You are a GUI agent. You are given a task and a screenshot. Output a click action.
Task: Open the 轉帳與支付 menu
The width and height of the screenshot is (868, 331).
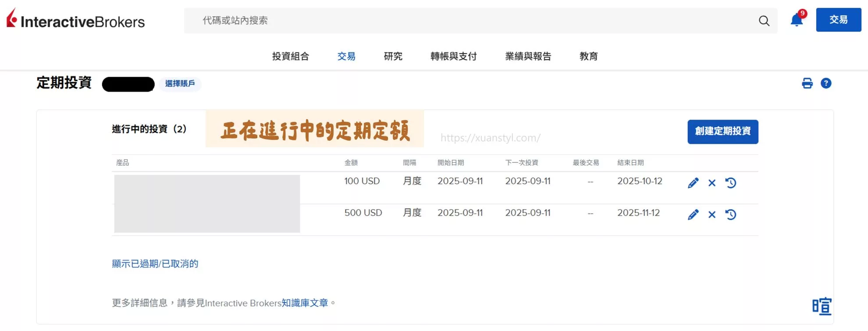tap(453, 56)
